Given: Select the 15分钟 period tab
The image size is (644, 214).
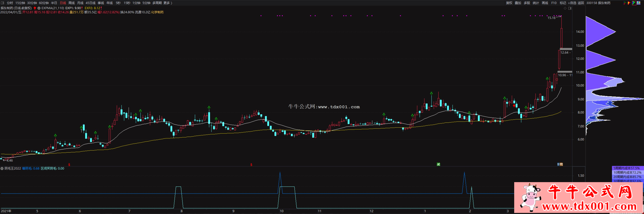Looking at the screenshot, I should coord(20,3).
